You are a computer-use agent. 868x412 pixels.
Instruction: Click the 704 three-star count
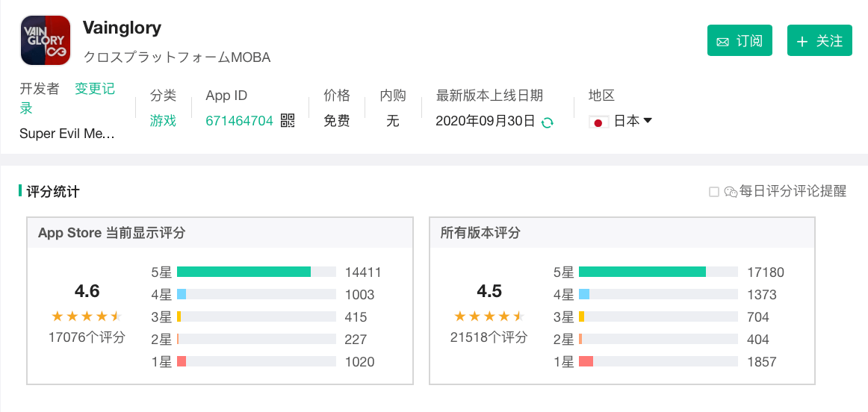point(758,317)
